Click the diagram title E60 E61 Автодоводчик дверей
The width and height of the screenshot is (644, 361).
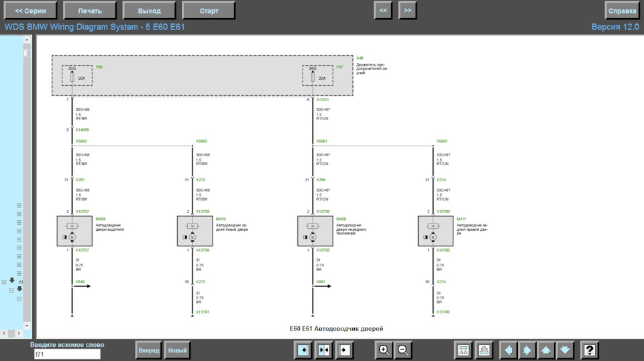[336, 329]
